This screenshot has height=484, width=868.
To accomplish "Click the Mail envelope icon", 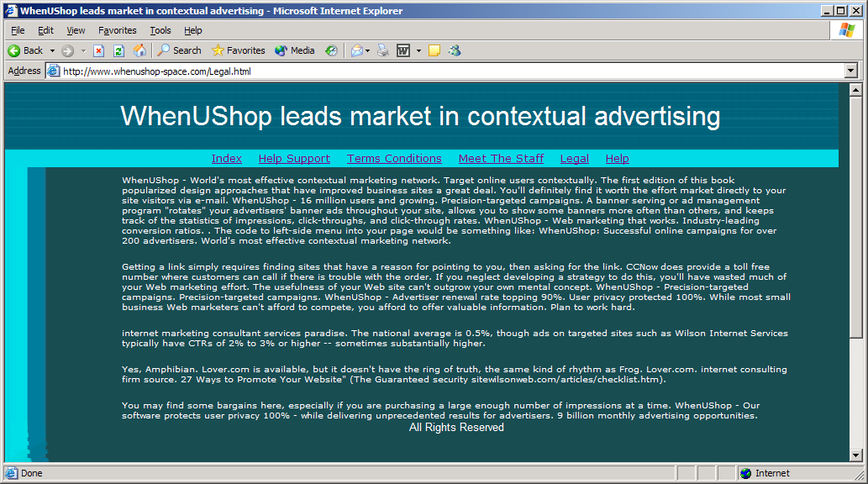I will pyautogui.click(x=358, y=51).
